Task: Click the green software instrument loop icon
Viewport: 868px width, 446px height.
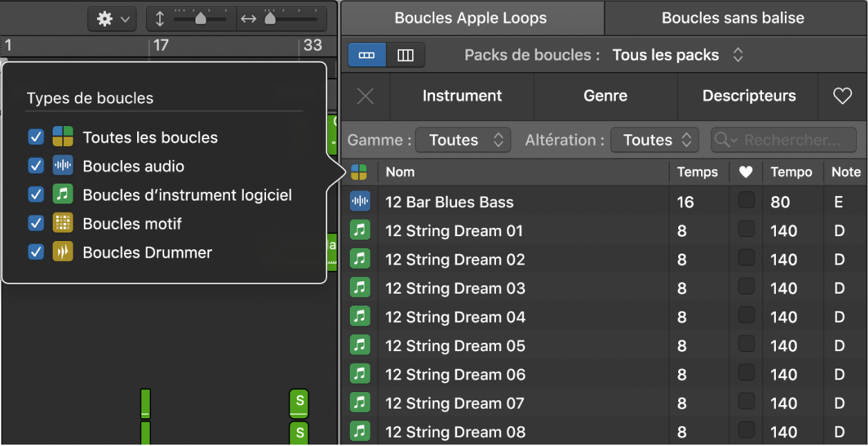Action: pyautogui.click(x=62, y=195)
